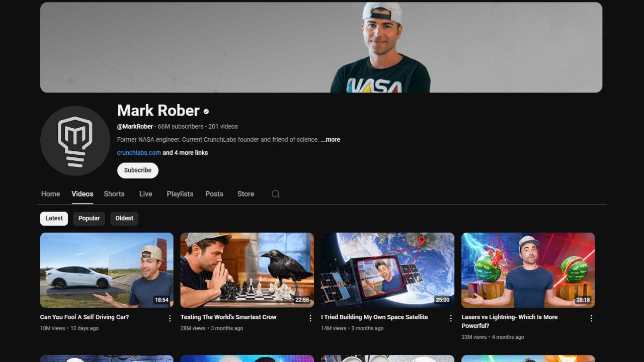
Task: Switch to the Home tab
Action: pyautogui.click(x=50, y=194)
